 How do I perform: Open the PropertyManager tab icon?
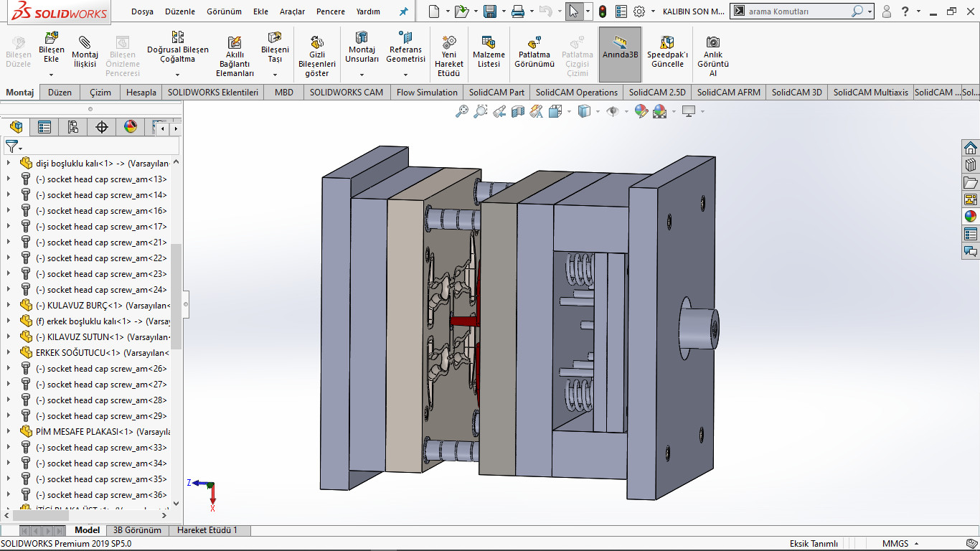click(44, 128)
